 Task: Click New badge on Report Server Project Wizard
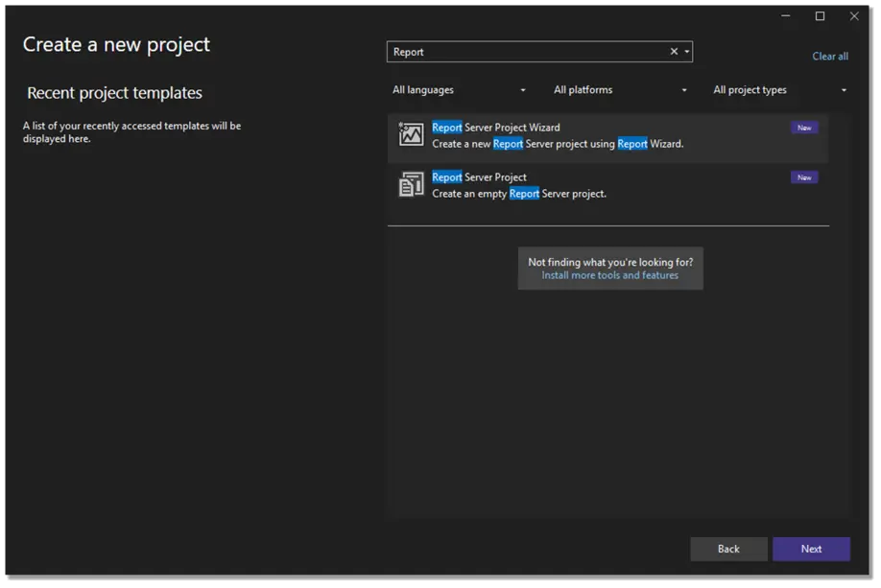(804, 128)
